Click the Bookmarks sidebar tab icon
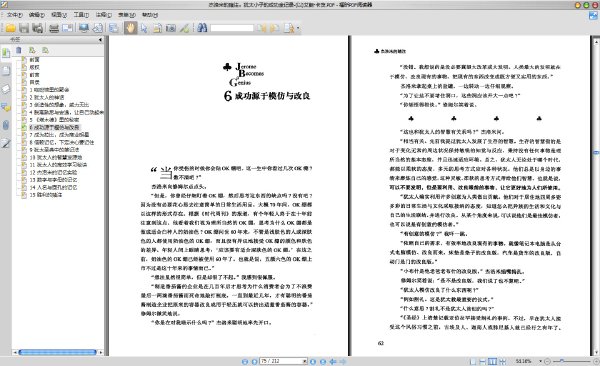 pyautogui.click(x=6, y=53)
